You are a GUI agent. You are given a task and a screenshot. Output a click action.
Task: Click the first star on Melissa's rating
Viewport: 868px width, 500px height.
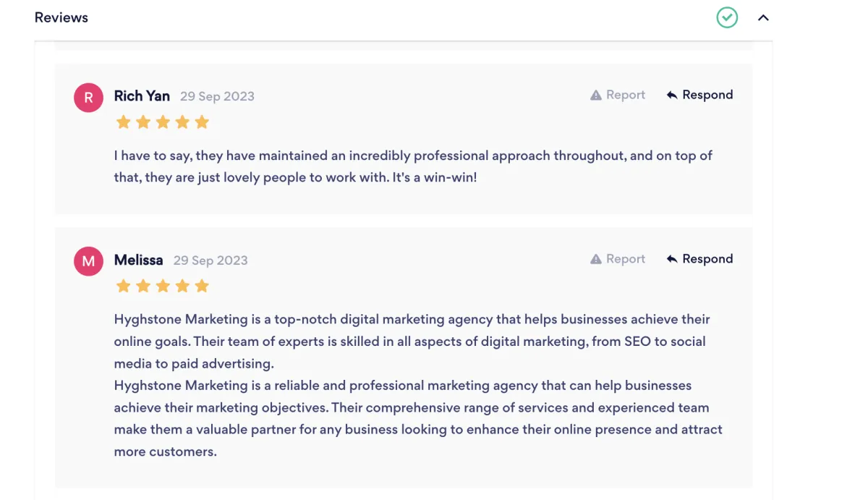tap(123, 286)
